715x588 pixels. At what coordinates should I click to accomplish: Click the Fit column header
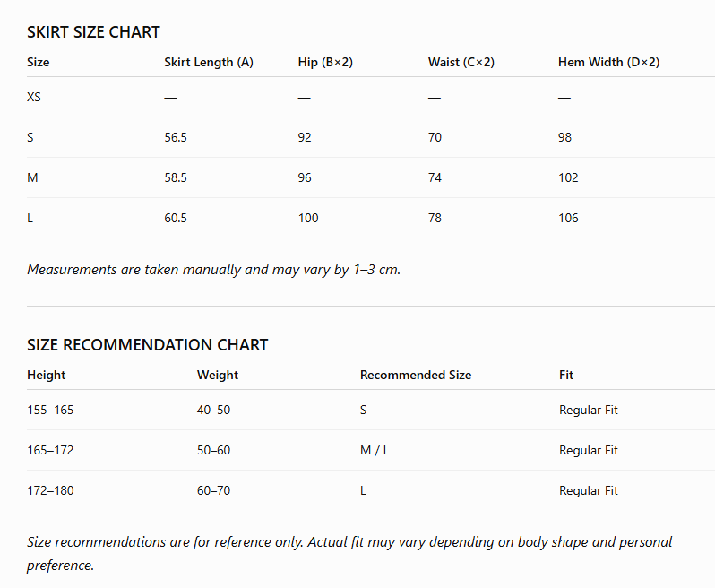point(566,376)
